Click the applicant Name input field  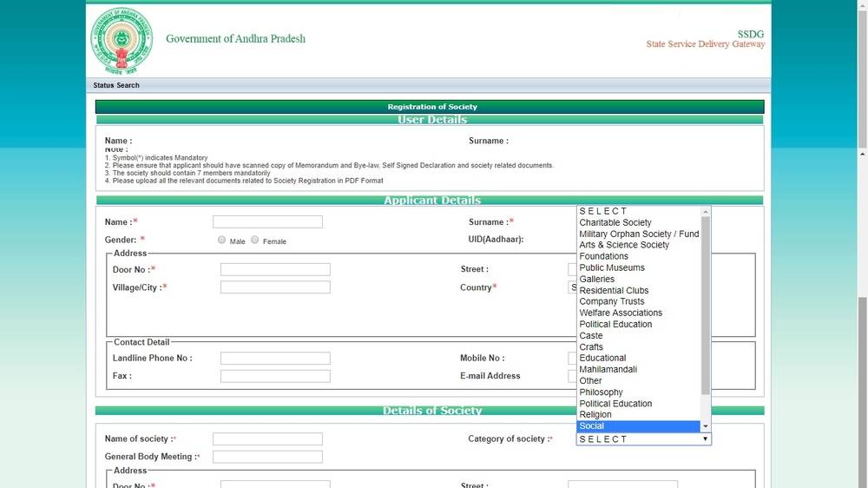tap(267, 222)
